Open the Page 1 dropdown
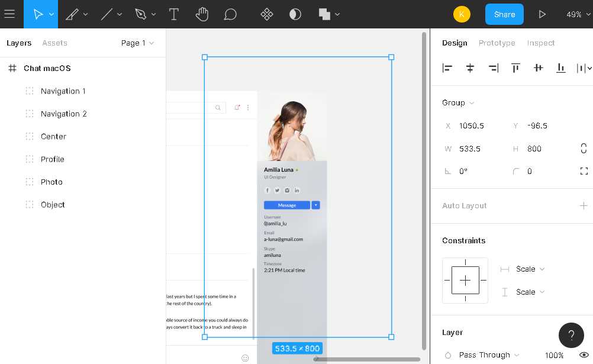This screenshot has width=593, height=364. (x=137, y=43)
